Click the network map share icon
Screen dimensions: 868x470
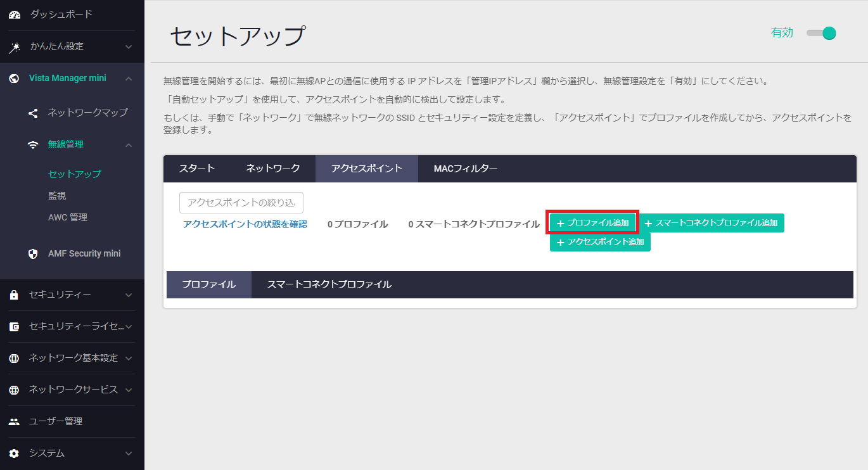click(33, 113)
